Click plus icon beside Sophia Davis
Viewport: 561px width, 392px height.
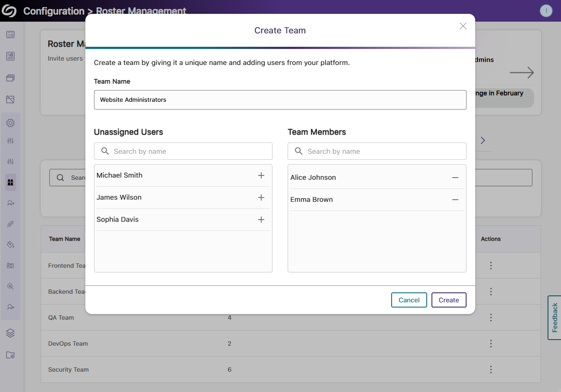click(x=261, y=220)
